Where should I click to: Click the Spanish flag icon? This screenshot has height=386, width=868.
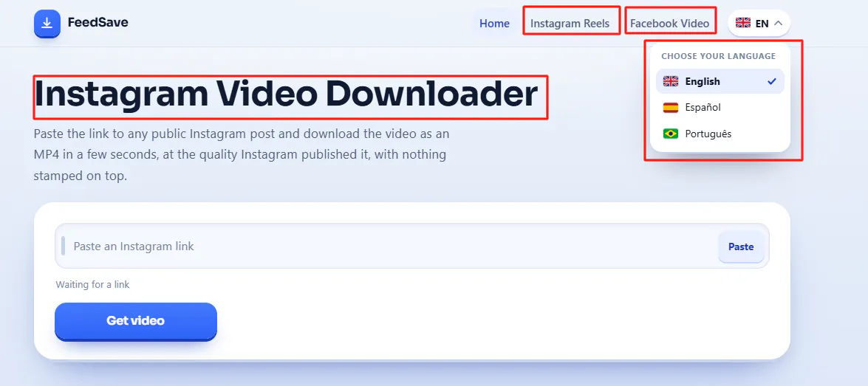click(x=670, y=108)
